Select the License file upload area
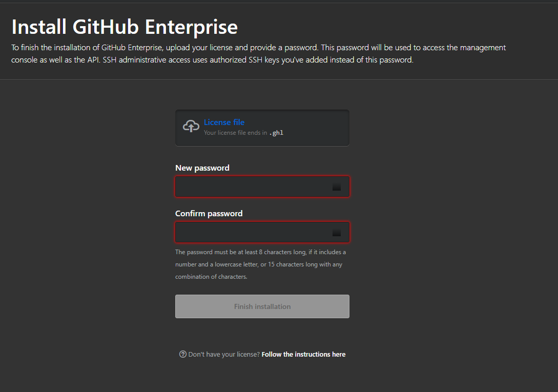Viewport: 558px width, 392px height. [x=262, y=127]
